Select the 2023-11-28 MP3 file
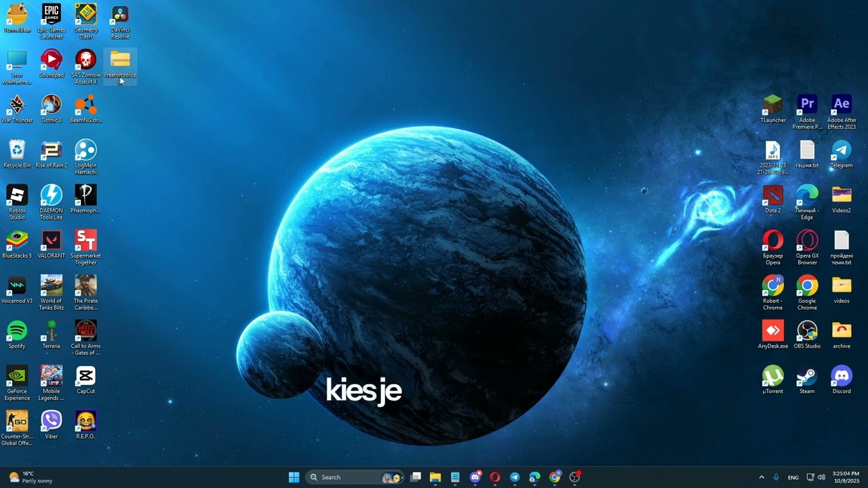This screenshot has width=868, height=488. click(773, 157)
